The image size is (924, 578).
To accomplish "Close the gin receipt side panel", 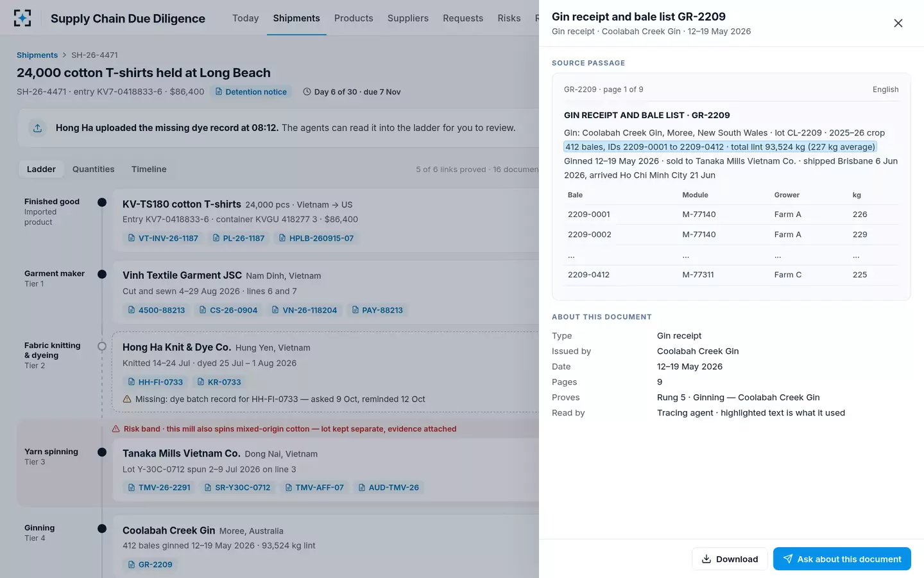I will tap(898, 23).
